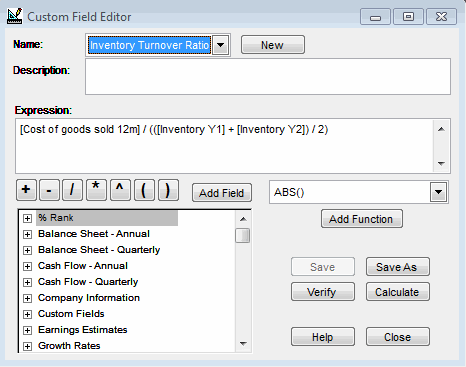Select Company Information in the field tree

pyautogui.click(x=89, y=298)
